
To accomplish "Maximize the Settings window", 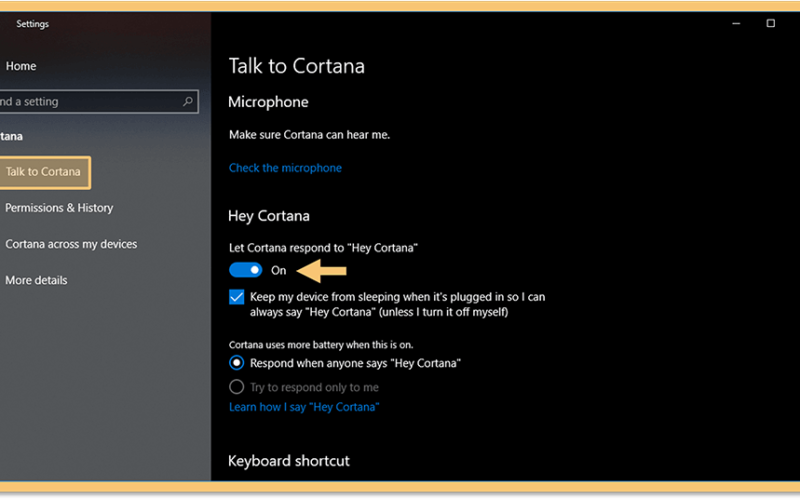I will click(x=770, y=23).
